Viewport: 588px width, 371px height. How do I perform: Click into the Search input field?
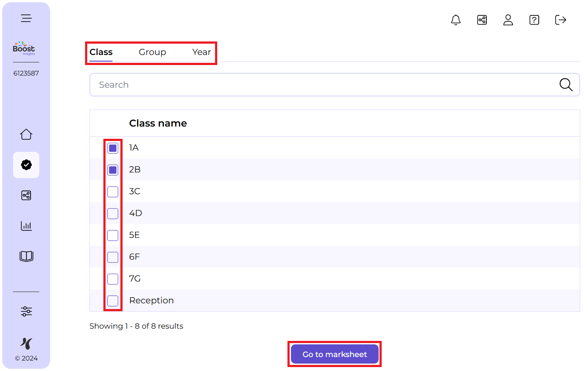point(323,85)
